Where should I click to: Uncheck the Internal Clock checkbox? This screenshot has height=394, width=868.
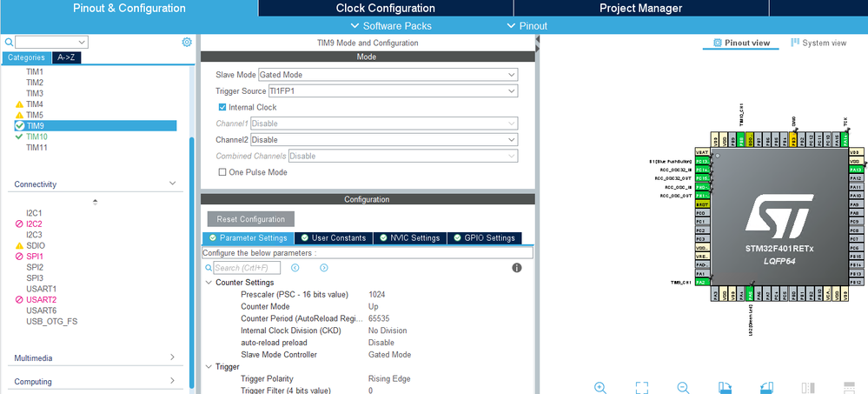click(222, 107)
